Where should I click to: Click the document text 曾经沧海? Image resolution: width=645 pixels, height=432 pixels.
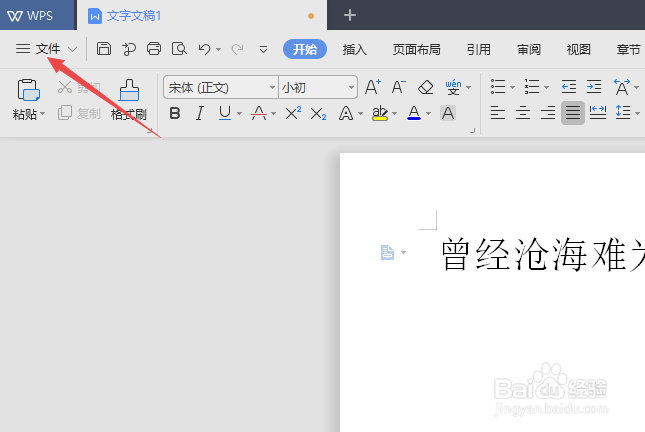tap(514, 254)
